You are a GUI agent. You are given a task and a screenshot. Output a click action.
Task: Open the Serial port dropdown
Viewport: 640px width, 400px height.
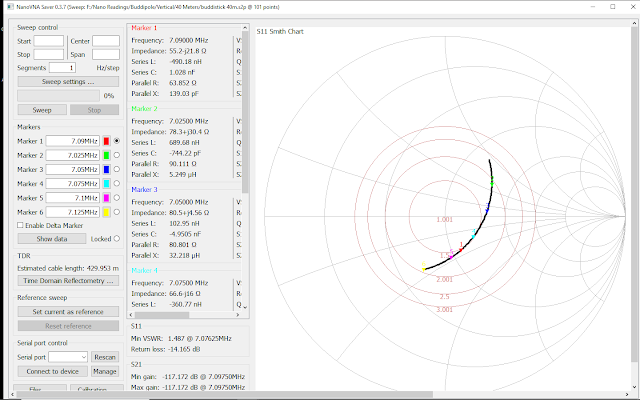click(68, 357)
